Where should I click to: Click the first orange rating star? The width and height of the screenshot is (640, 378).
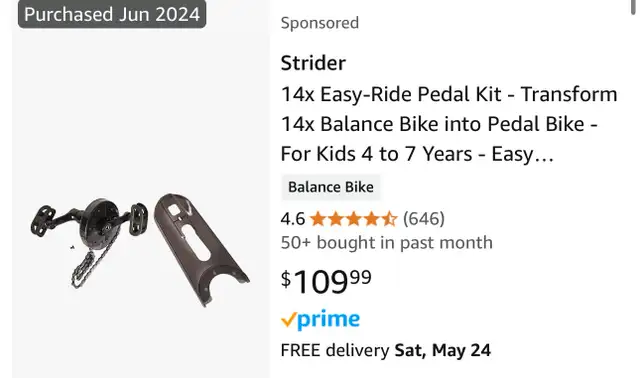tap(318, 219)
